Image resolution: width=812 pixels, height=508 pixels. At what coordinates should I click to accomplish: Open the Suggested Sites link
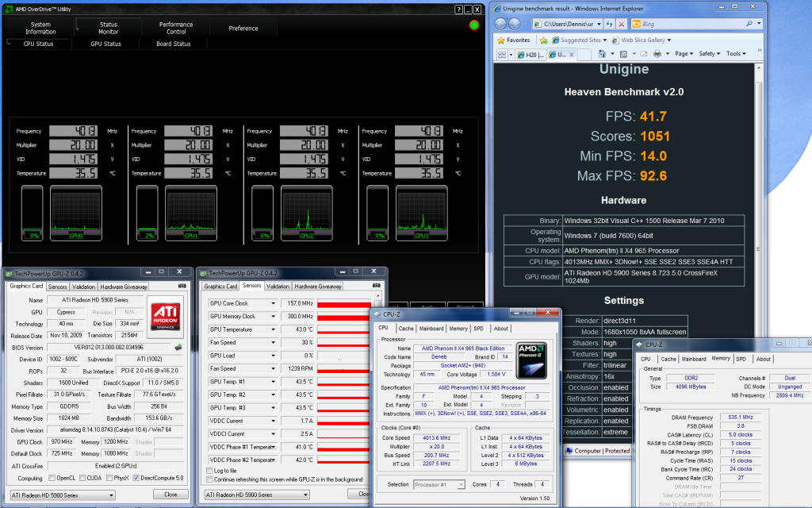(580, 40)
